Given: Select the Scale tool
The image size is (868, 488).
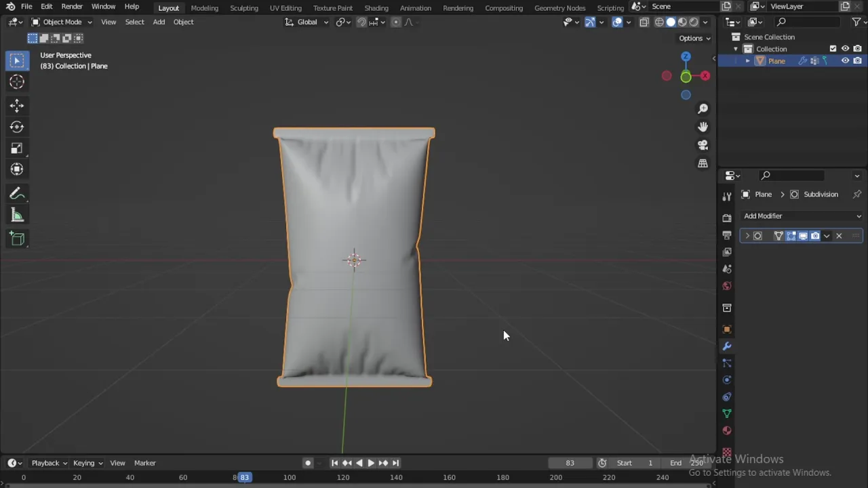Looking at the screenshot, I should pos(17,148).
